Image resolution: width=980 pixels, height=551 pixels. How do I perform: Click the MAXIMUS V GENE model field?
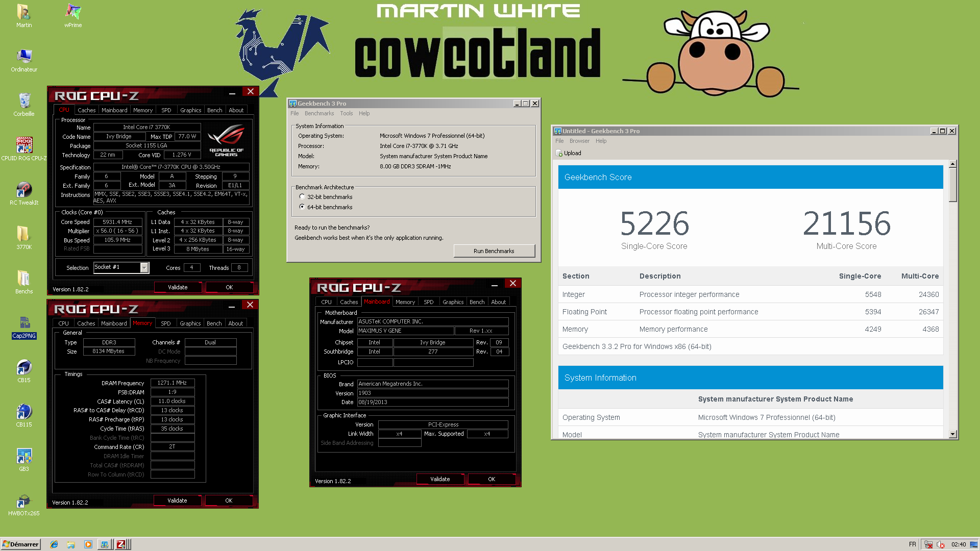click(405, 331)
